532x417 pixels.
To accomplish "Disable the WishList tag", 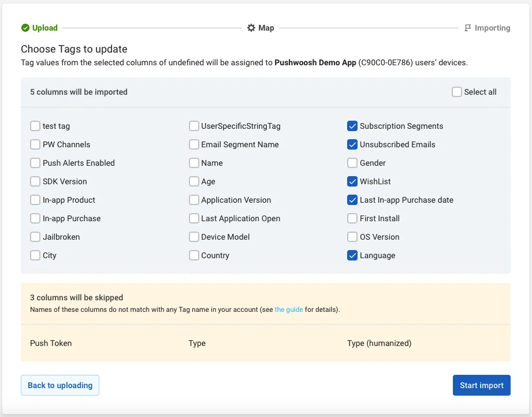I will point(352,181).
